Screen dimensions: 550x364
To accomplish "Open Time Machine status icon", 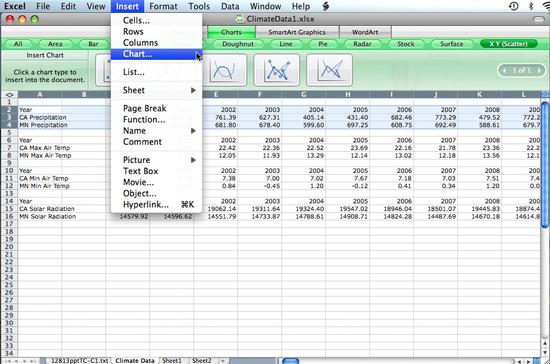I will (x=514, y=6).
